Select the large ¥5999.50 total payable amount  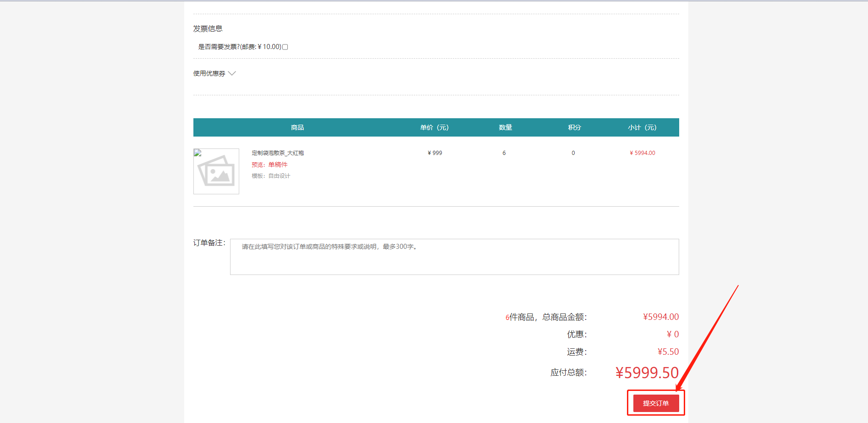[x=647, y=373]
